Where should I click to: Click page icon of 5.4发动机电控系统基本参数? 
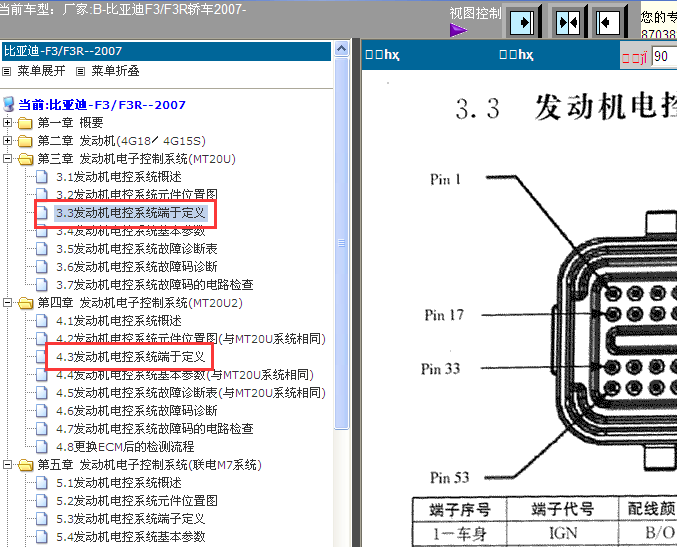coord(42,537)
